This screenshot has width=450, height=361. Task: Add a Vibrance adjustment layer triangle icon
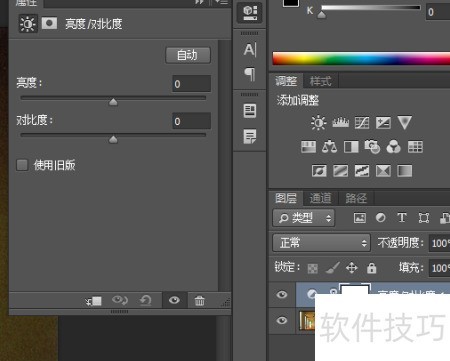(405, 123)
